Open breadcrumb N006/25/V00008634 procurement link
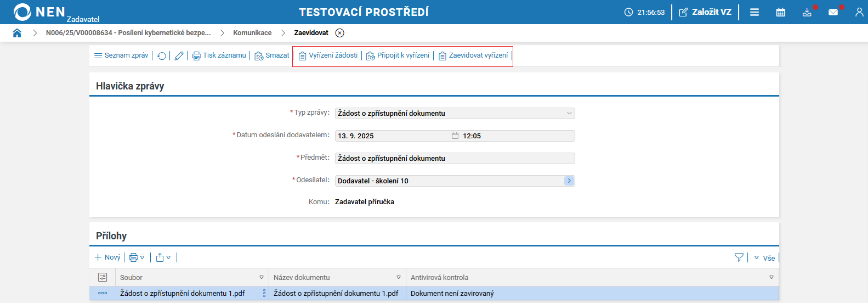868x303 pixels. point(128,33)
